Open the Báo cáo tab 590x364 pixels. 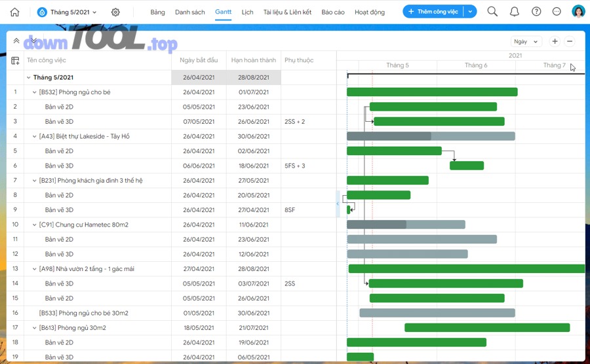coord(332,12)
